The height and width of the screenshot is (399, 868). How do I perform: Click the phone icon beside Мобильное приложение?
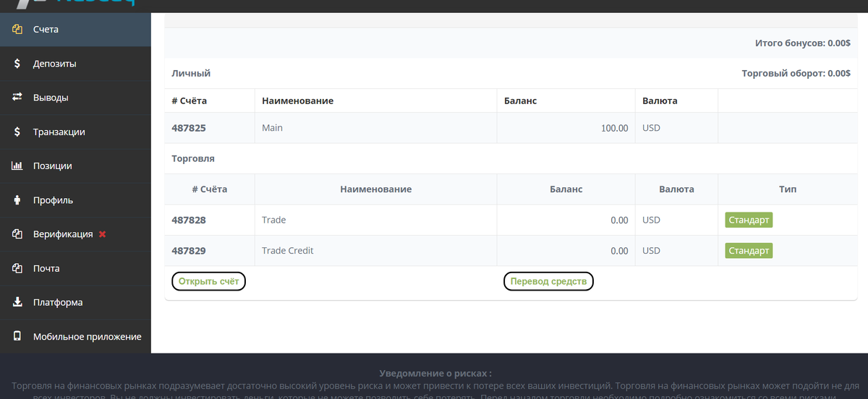pos(17,337)
